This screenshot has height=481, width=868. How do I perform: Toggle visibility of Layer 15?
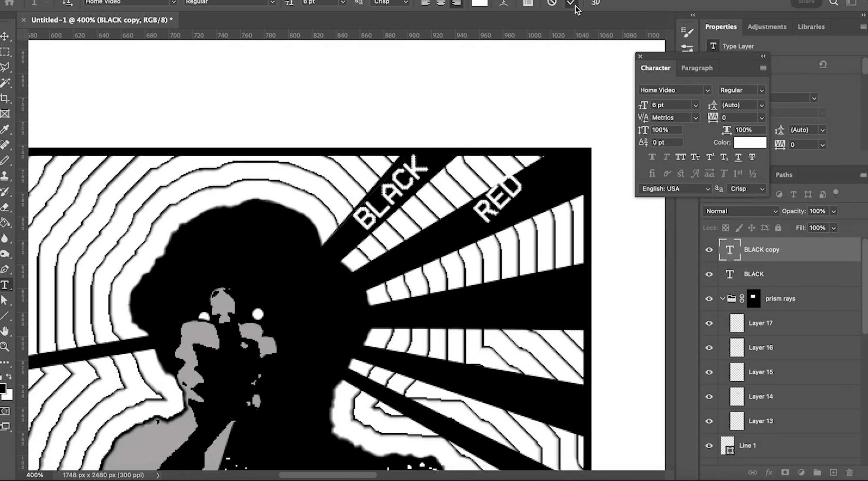[709, 372]
